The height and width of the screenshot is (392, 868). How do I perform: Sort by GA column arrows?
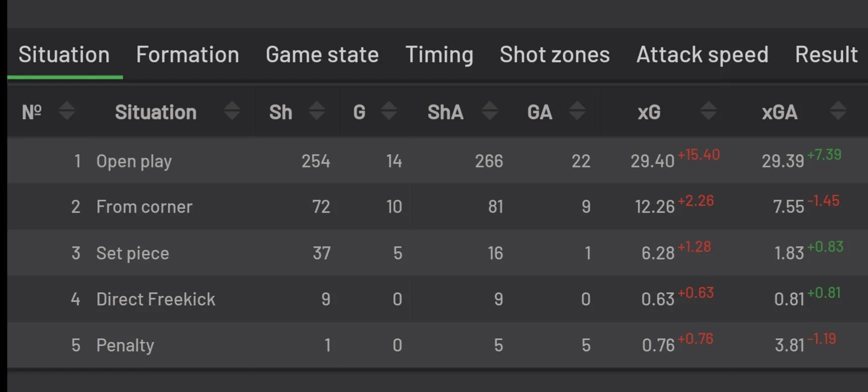pyautogui.click(x=577, y=111)
